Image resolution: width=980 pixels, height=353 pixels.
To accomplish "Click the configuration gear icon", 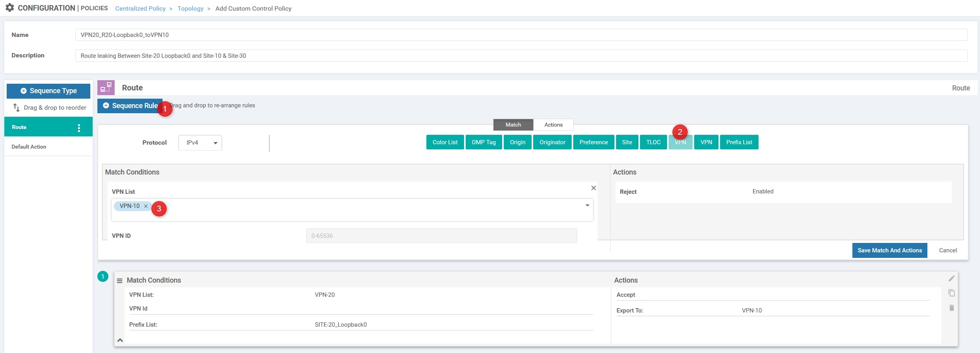I will [9, 8].
